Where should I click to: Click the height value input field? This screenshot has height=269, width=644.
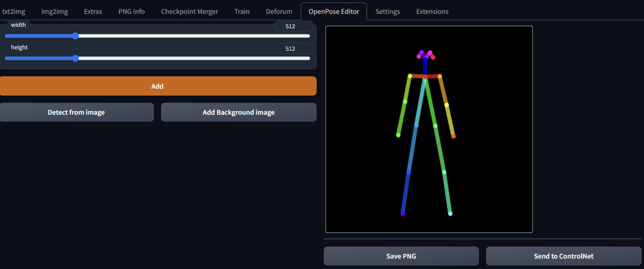click(294, 49)
